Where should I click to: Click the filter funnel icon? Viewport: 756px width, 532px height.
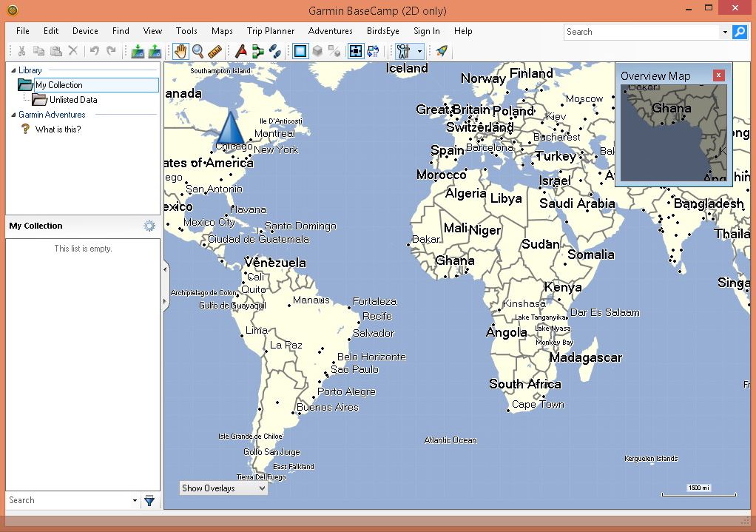(x=149, y=501)
